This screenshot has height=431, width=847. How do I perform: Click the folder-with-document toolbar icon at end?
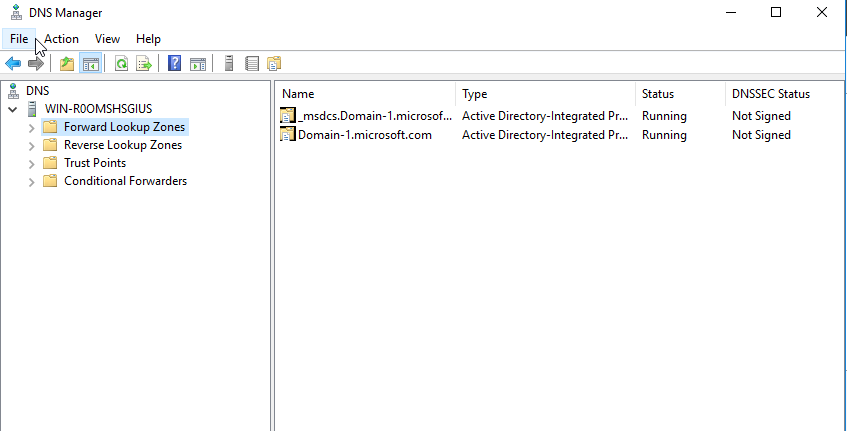point(274,64)
